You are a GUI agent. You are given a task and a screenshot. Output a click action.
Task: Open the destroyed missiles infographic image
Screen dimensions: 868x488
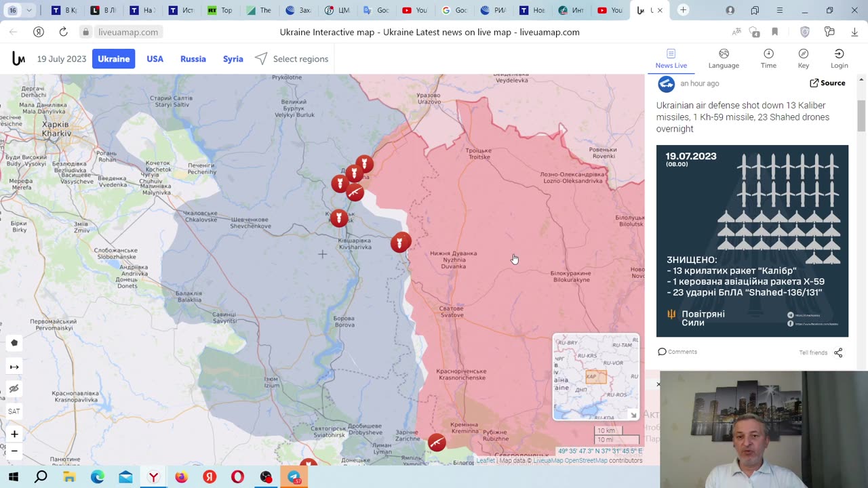pyautogui.click(x=752, y=241)
